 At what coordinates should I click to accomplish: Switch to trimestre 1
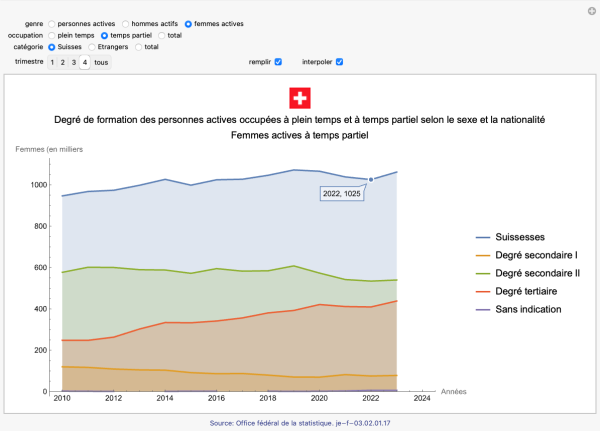click(x=52, y=62)
